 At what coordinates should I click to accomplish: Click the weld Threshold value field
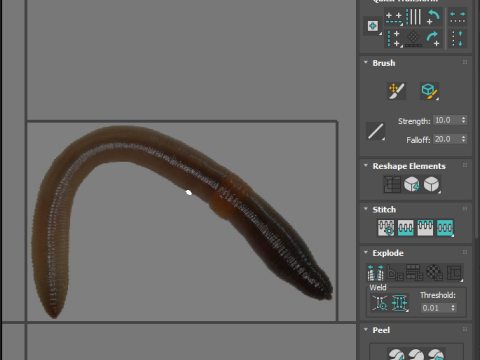click(435, 308)
